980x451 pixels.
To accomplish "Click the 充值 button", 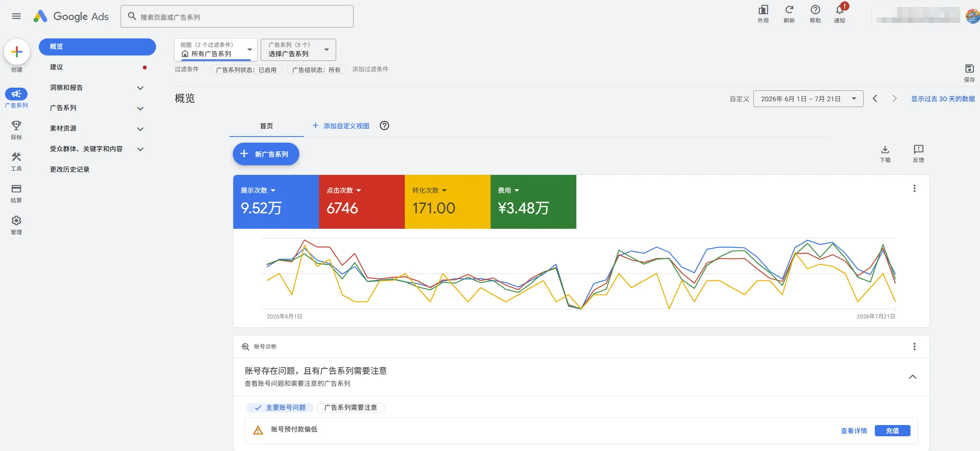I will click(892, 430).
